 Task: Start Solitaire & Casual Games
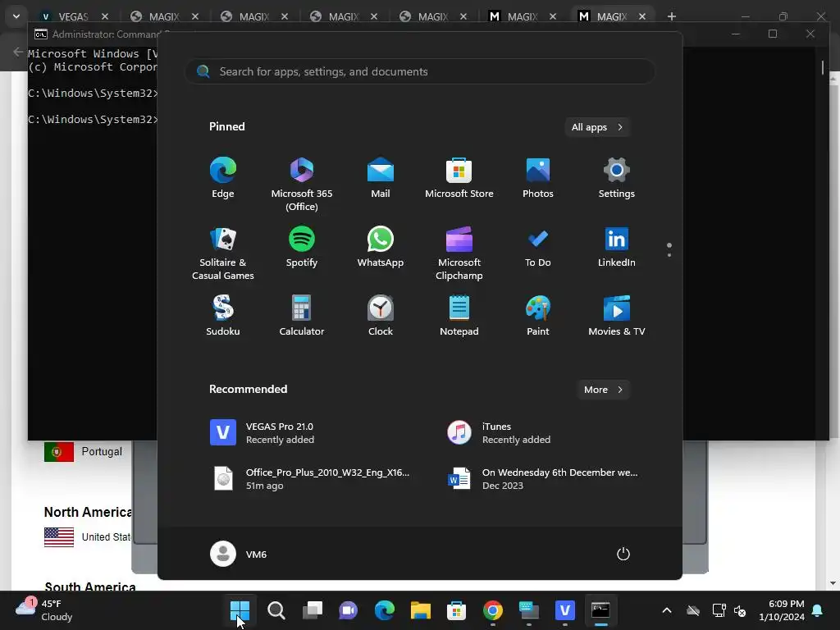click(223, 253)
